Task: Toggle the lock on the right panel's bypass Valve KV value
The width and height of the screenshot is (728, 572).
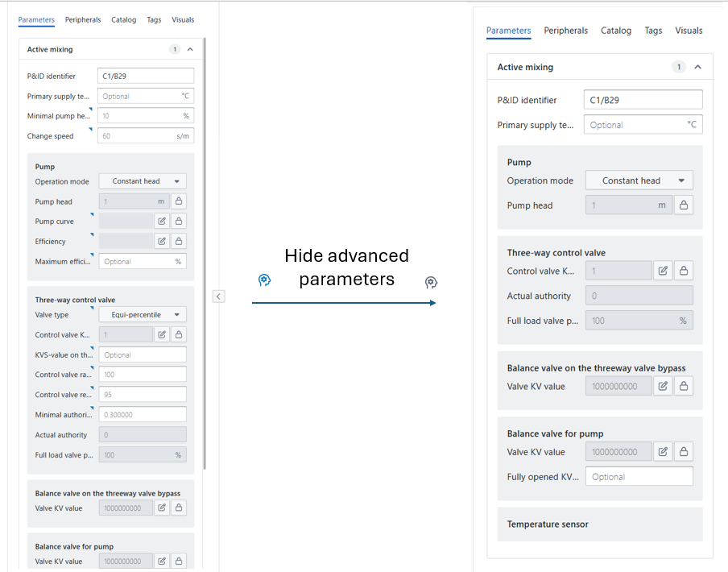Action: coord(684,387)
